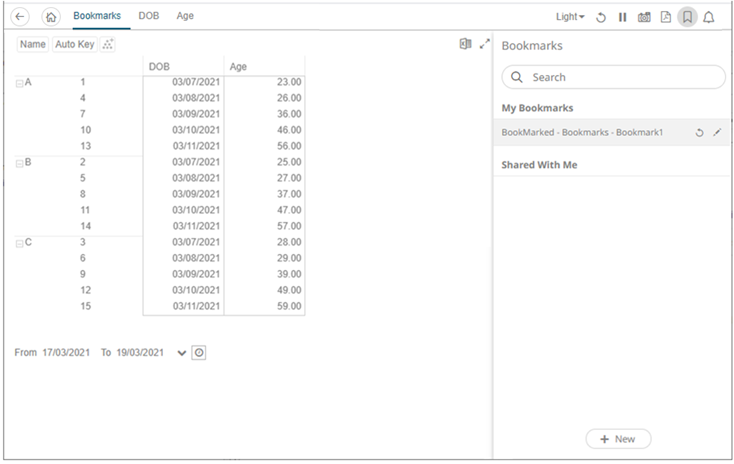This screenshot has width=734, height=464.
Task: Click the Age cell 59.00
Action: point(289,306)
